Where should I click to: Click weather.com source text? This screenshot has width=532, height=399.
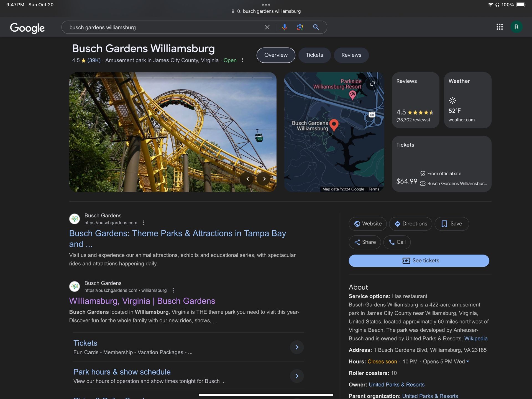coord(461,120)
